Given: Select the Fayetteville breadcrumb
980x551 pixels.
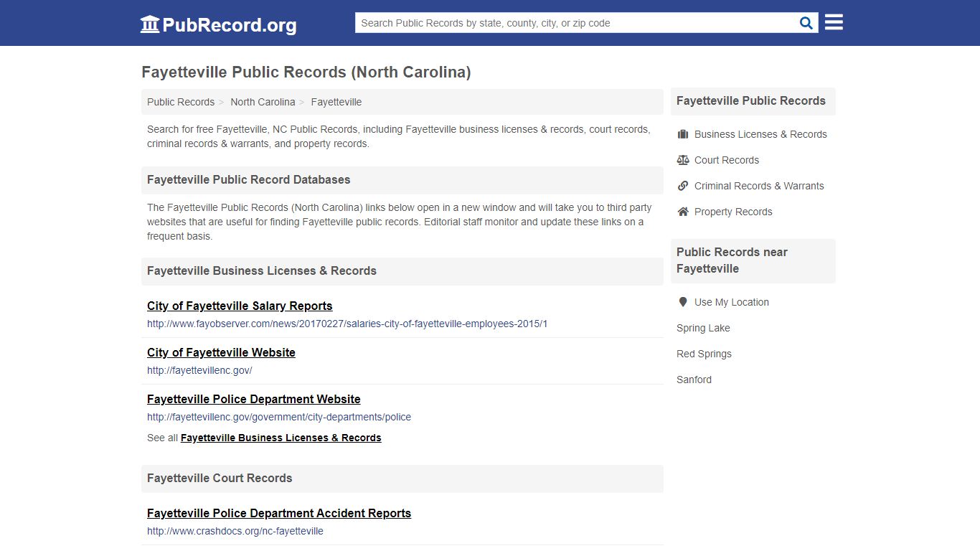Looking at the screenshot, I should pyautogui.click(x=336, y=102).
